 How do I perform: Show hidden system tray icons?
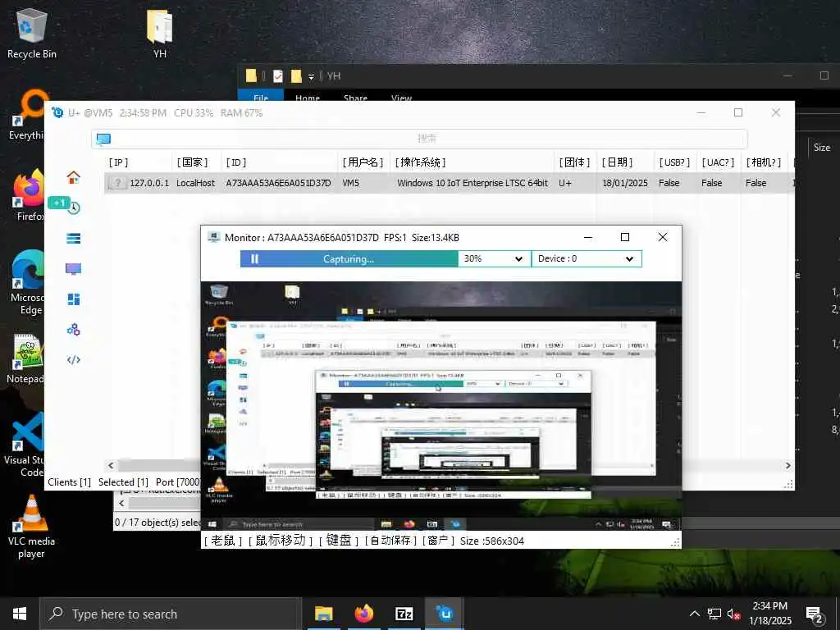694,614
